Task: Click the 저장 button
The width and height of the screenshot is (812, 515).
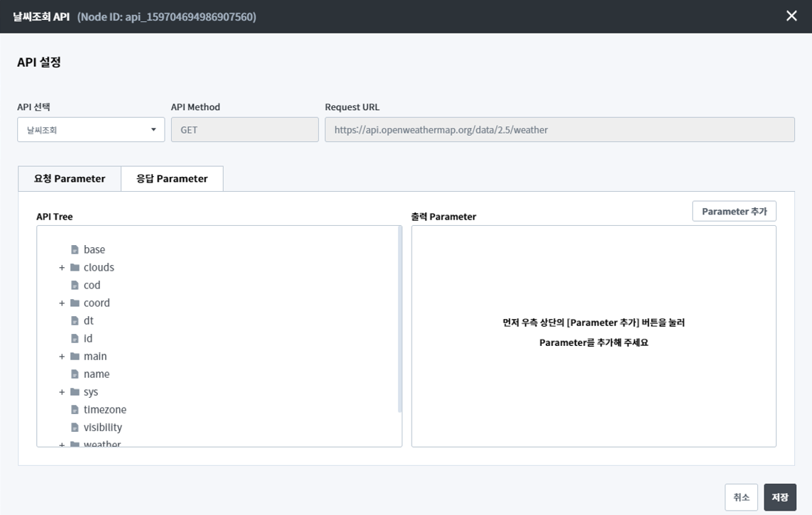Action: (779, 497)
